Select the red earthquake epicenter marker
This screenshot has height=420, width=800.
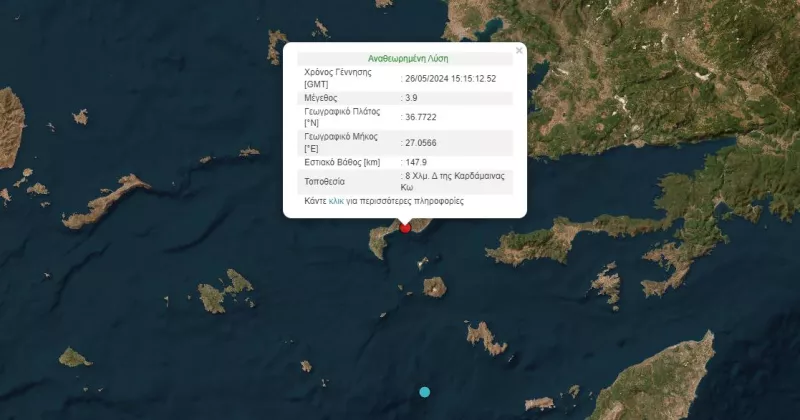point(405,228)
